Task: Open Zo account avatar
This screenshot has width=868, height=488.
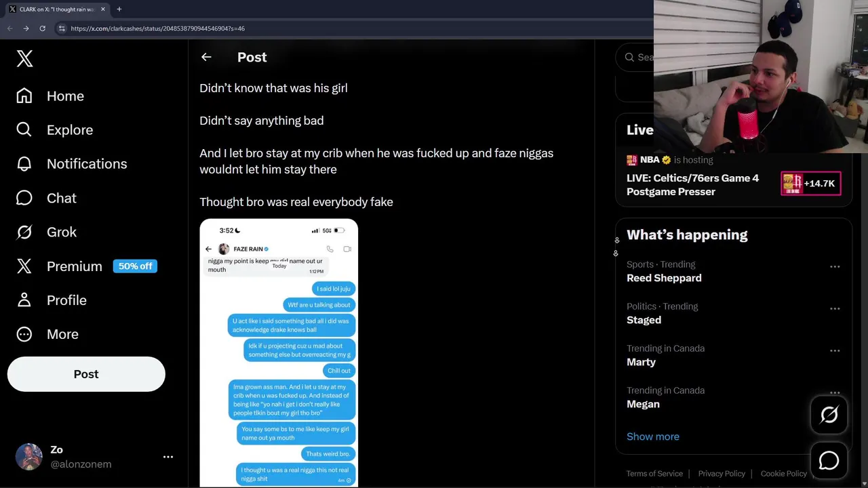Action: tap(29, 457)
